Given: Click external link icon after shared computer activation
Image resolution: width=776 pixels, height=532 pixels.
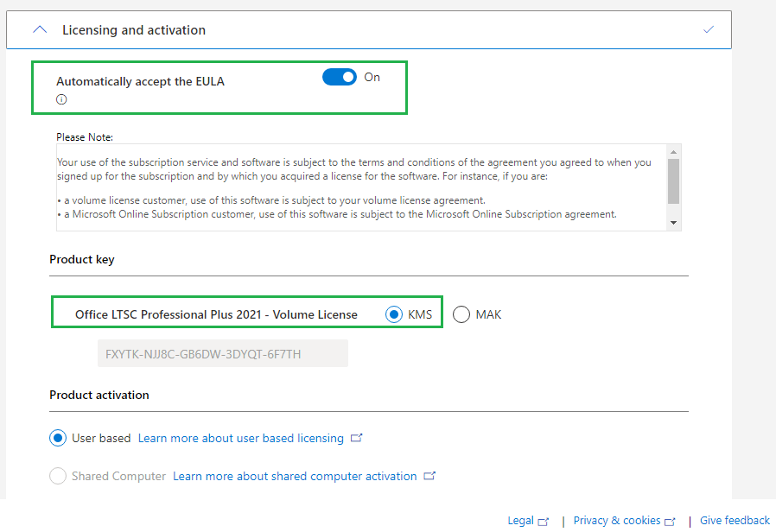Looking at the screenshot, I should [429, 476].
